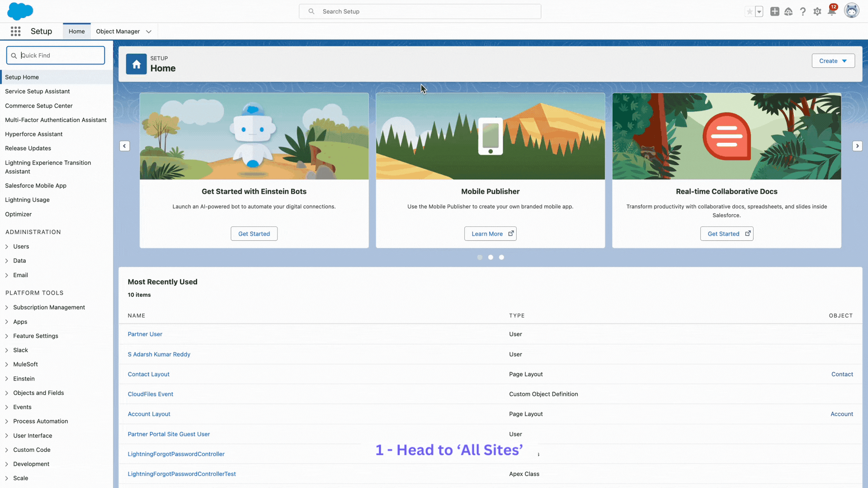Screen dimensions: 868x488
Task: Click the second carousel dot indicator
Action: tap(490, 257)
